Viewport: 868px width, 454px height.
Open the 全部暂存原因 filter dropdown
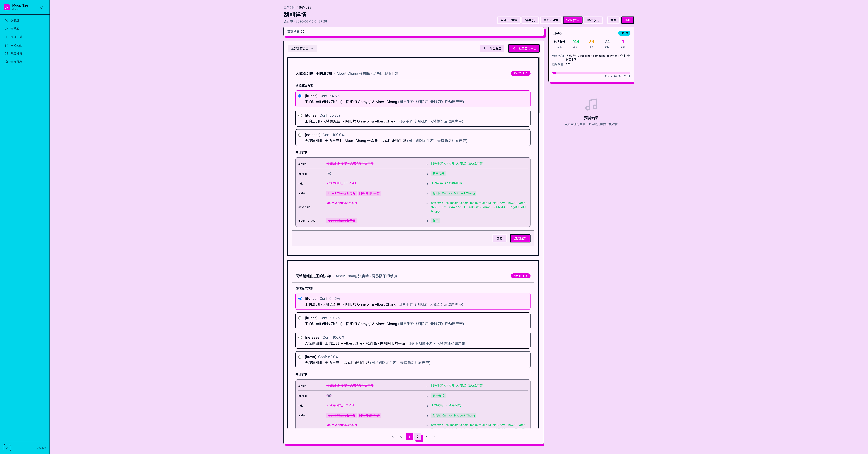coord(302,48)
